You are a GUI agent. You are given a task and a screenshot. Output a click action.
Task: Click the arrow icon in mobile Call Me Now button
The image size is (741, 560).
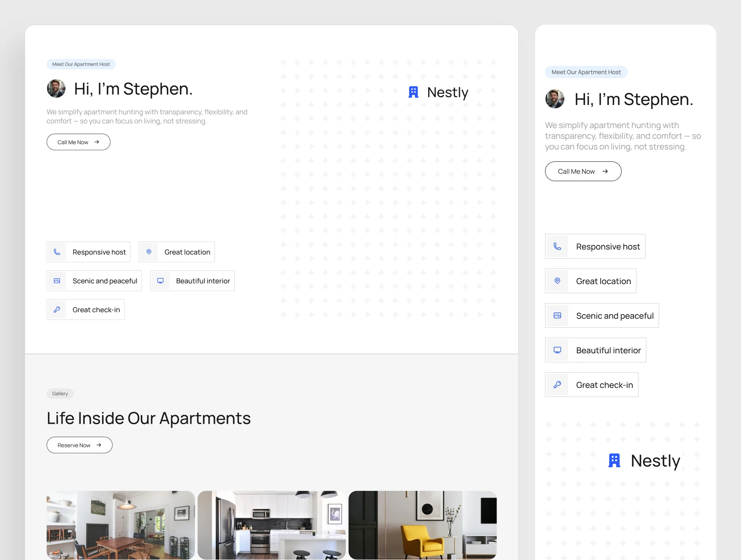point(605,171)
